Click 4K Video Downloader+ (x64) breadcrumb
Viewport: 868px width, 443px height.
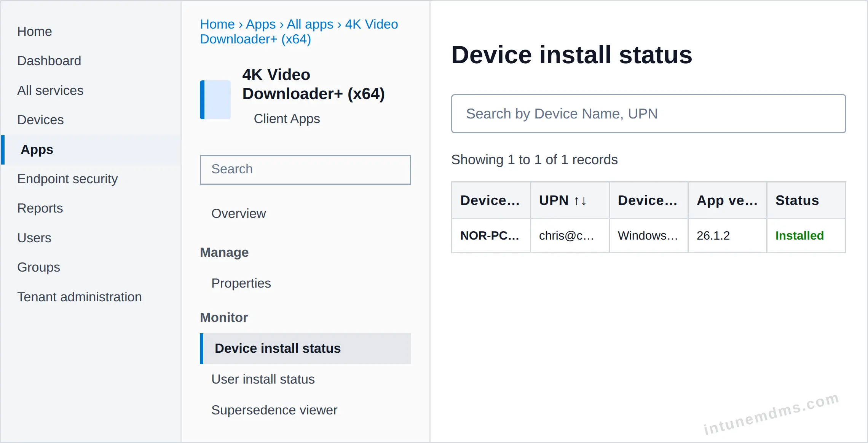(x=299, y=32)
